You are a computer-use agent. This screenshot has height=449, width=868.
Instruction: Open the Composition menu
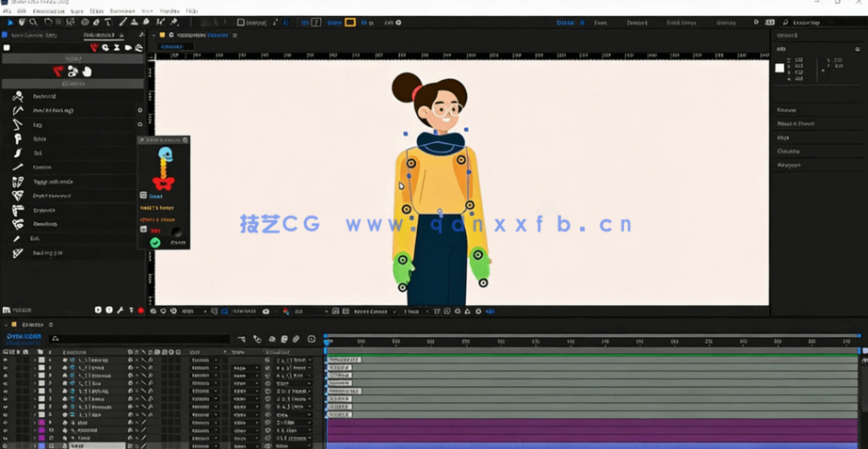(48, 11)
